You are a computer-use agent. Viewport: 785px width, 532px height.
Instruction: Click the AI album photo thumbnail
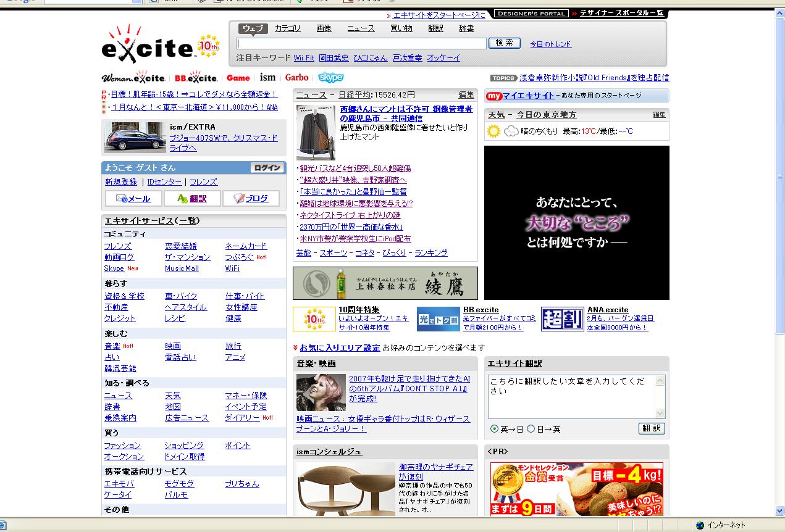(x=321, y=392)
